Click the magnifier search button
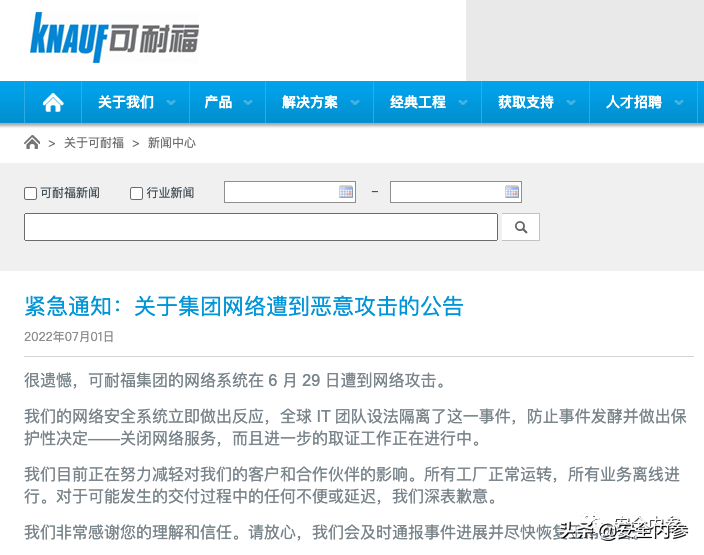The height and width of the screenshot is (555, 704). point(521,227)
